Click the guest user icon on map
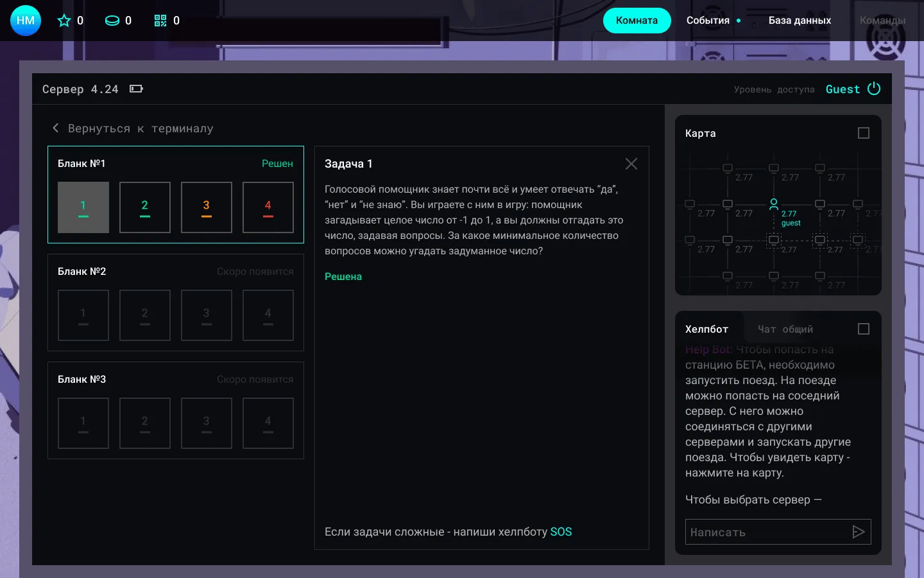The image size is (924, 578). (x=774, y=204)
